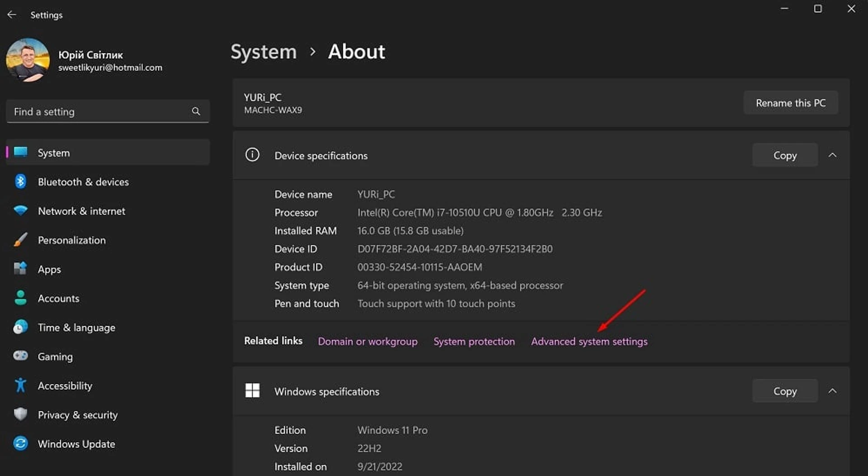Click the sweetlikyuri@hotmail.com account email
Screen dimensions: 868x476
pos(110,67)
